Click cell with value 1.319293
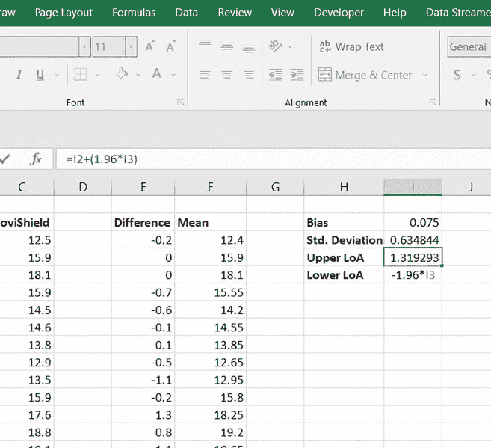Screen dimensions: 491x448 413,257
